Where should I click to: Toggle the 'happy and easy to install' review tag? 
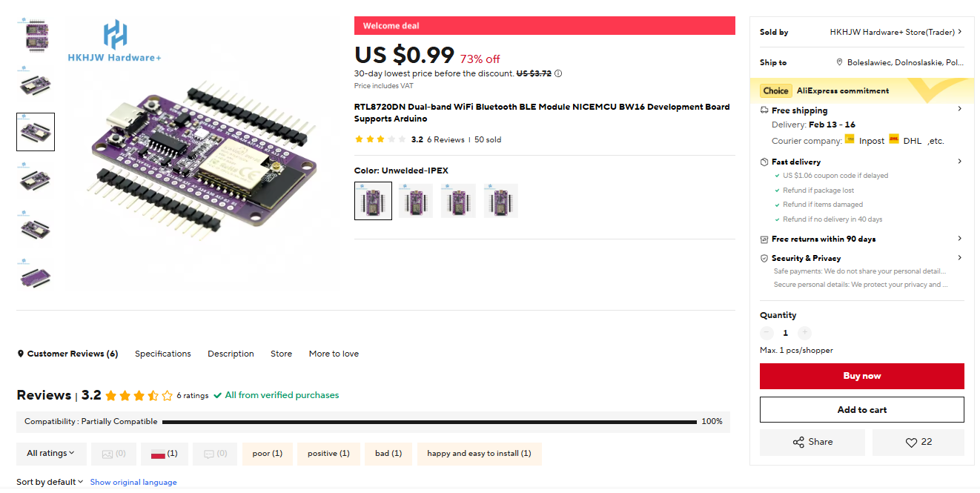pos(479,454)
